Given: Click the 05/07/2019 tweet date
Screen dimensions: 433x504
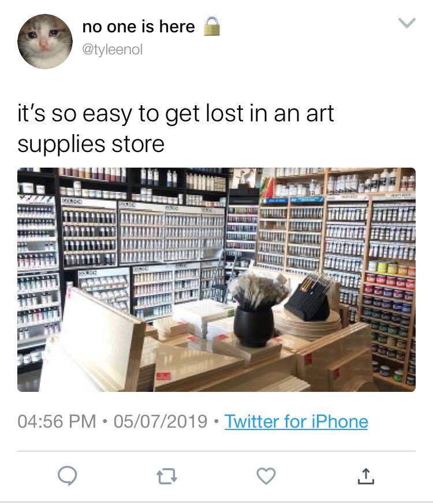Looking at the screenshot, I should [x=160, y=421].
